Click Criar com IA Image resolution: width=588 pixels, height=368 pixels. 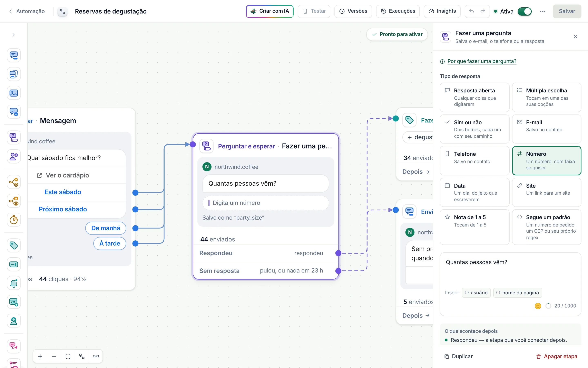(x=269, y=11)
